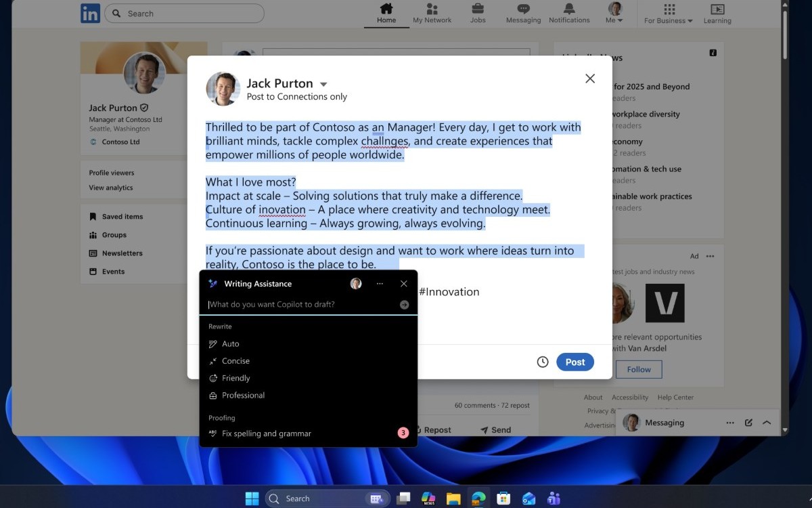This screenshot has height=508, width=812.
Task: Open LinkedIn Learning
Action: [x=717, y=14]
